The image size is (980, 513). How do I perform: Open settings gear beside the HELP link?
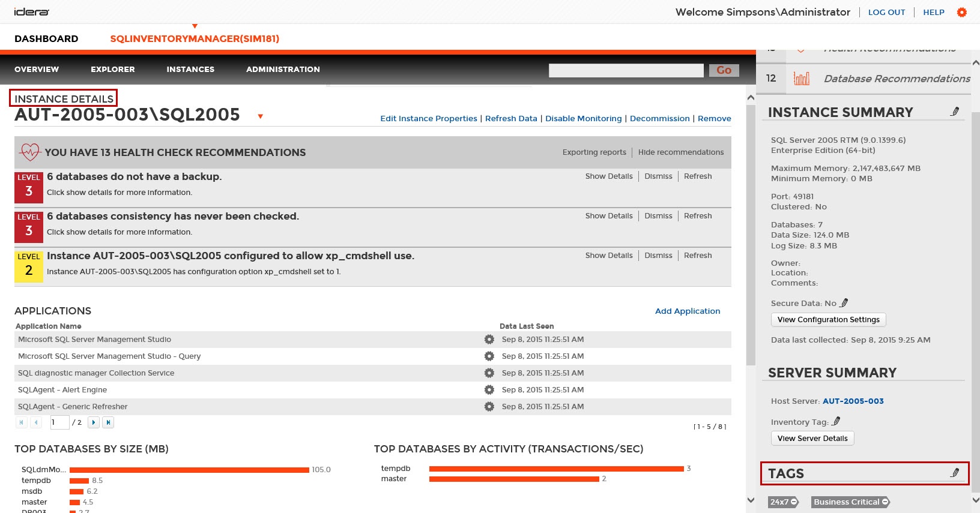click(x=962, y=12)
